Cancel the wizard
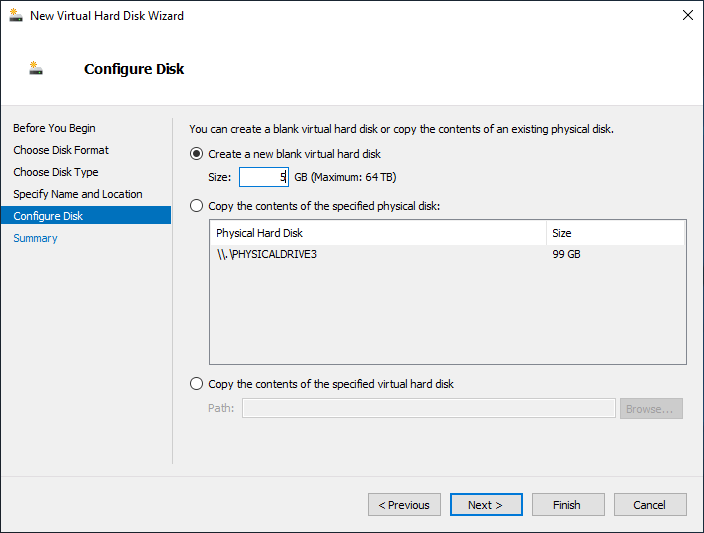Screen dimensions: 704x533 point(650,505)
